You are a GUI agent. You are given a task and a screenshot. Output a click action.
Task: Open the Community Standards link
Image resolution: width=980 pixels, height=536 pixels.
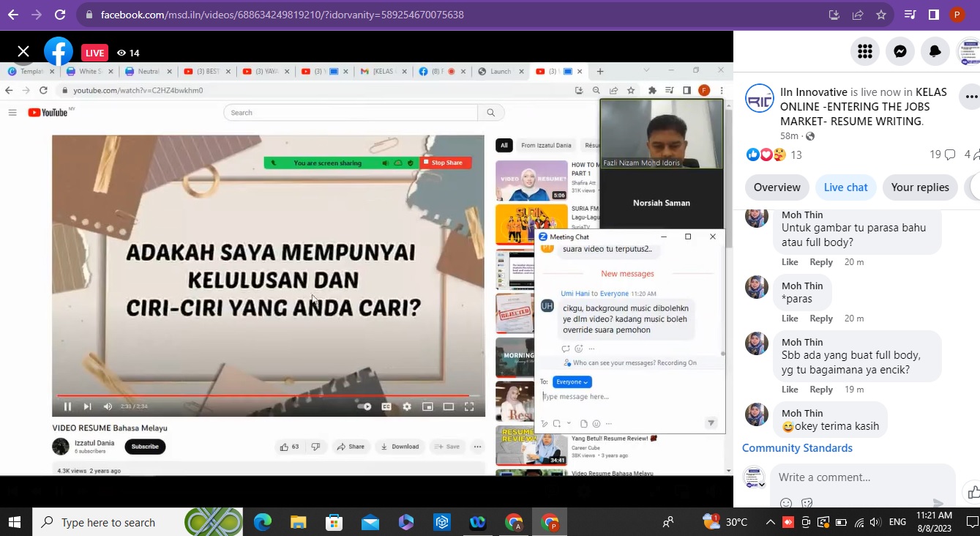pos(797,448)
